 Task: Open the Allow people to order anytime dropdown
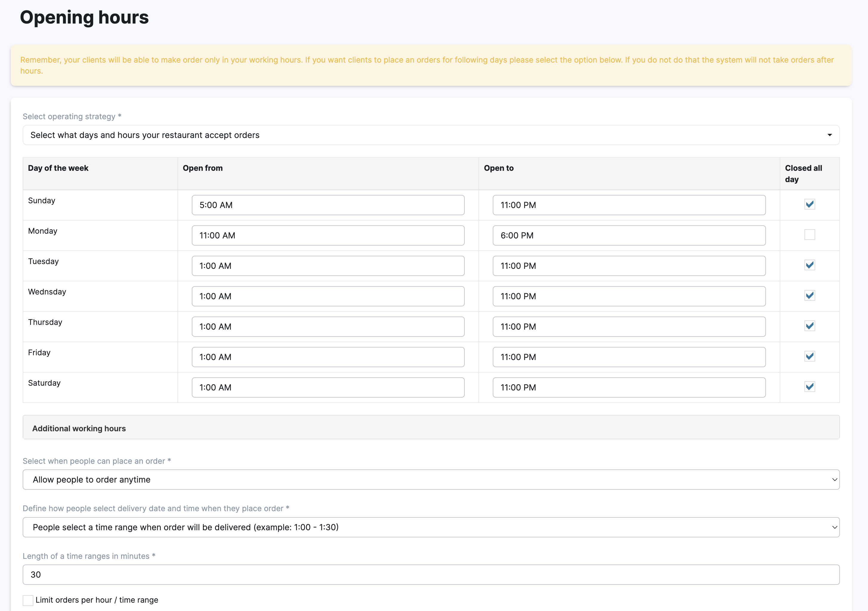click(431, 480)
